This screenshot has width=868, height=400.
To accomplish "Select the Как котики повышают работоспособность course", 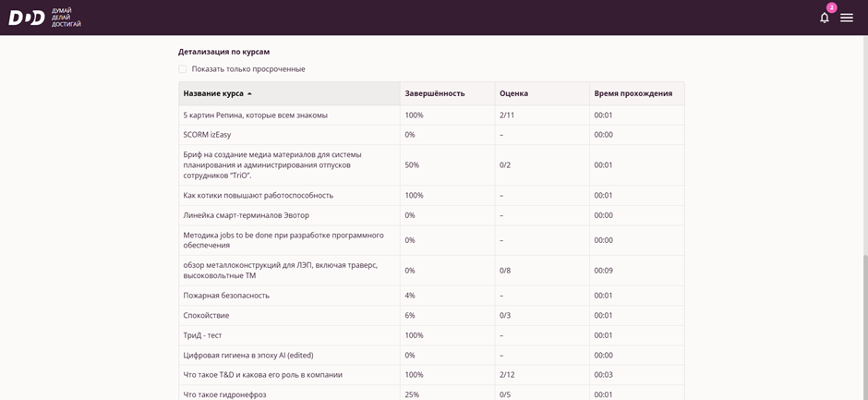I will 259,196.
